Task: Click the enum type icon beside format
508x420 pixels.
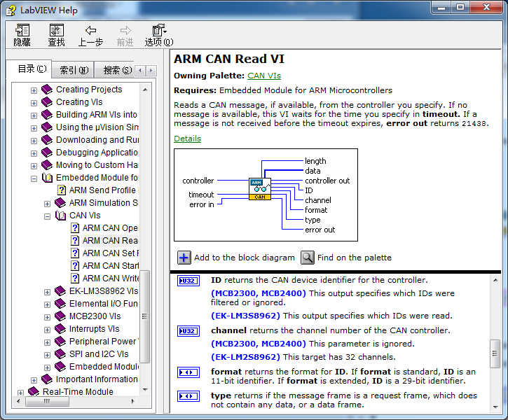Action: click(188, 372)
